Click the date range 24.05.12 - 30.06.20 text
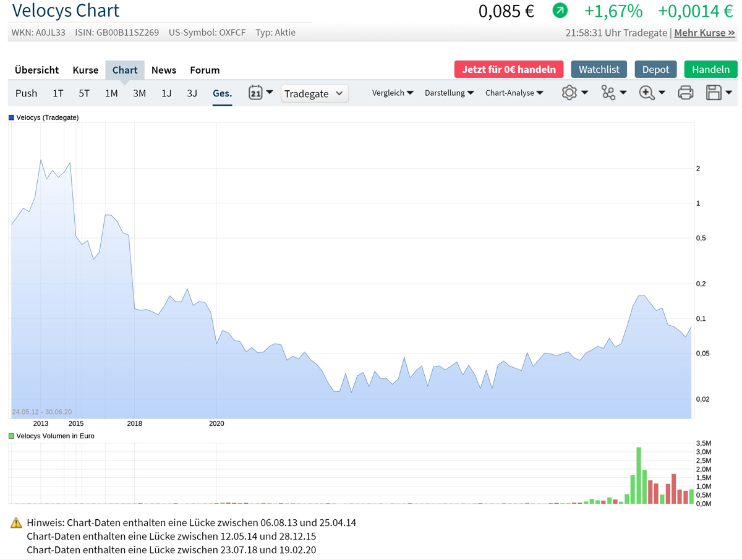 point(42,412)
